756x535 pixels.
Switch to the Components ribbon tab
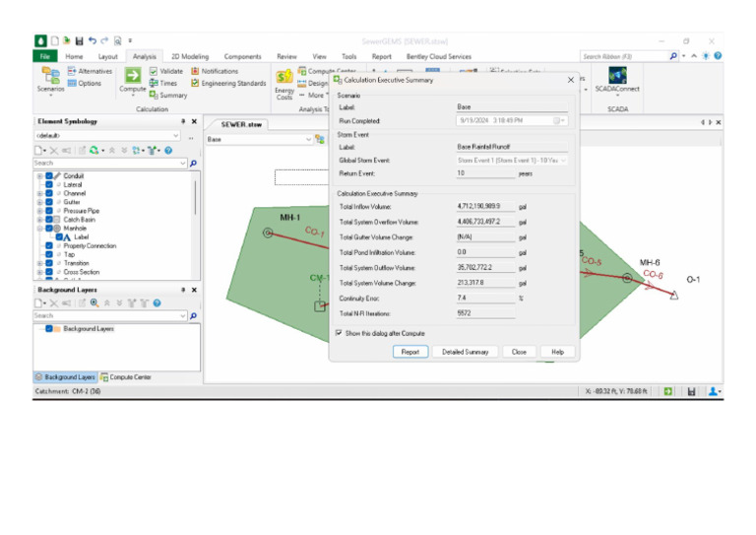tap(242, 56)
